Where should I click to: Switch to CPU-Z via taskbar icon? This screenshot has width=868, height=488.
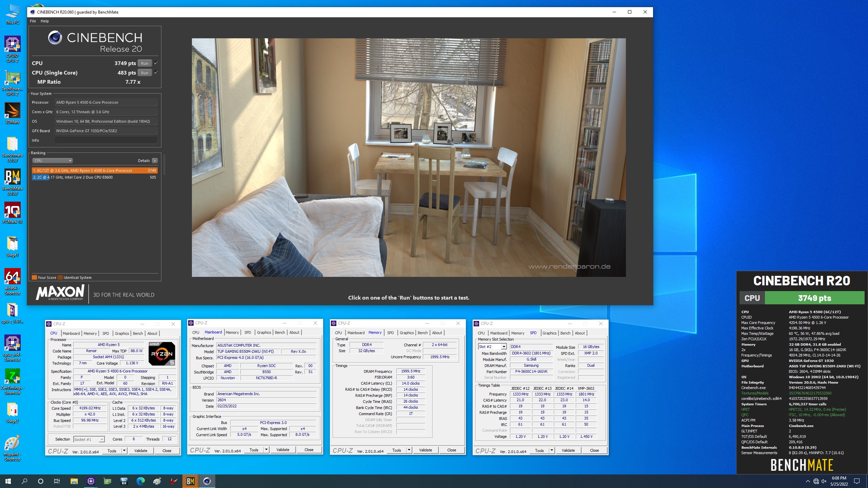[91, 481]
